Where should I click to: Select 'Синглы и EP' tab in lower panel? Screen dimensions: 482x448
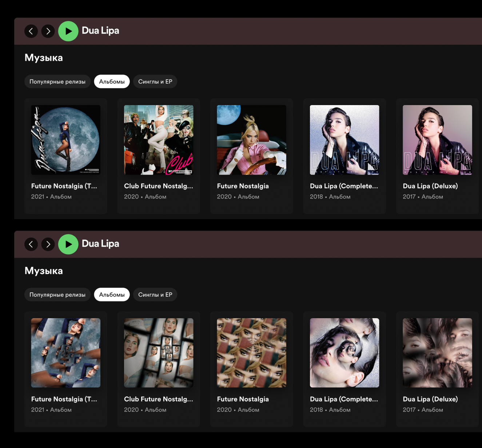click(155, 295)
